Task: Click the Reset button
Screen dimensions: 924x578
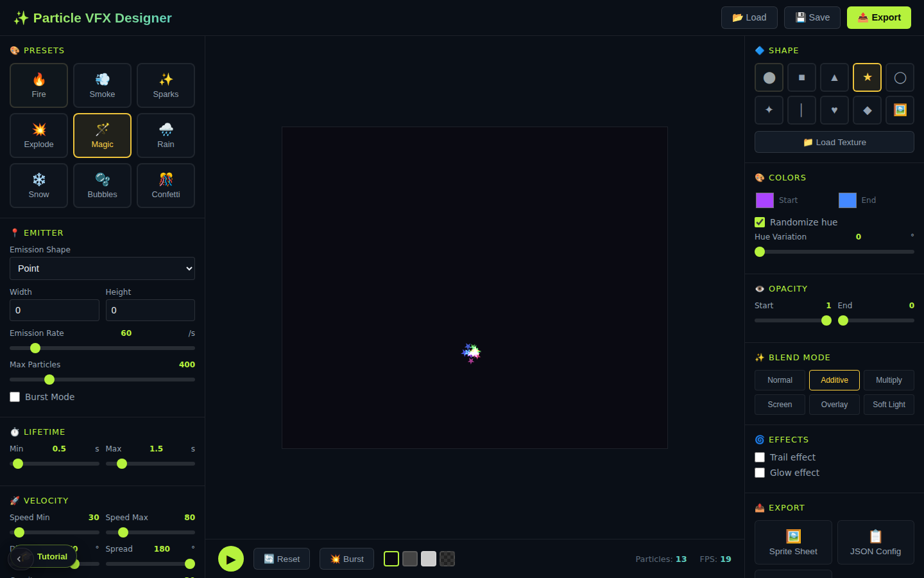Action: pyautogui.click(x=282, y=559)
